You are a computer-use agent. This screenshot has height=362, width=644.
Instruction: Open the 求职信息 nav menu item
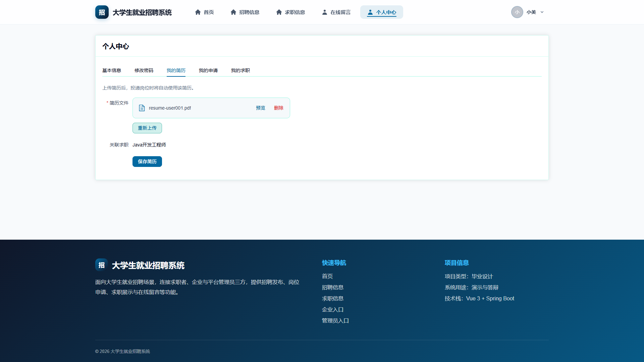[290, 12]
